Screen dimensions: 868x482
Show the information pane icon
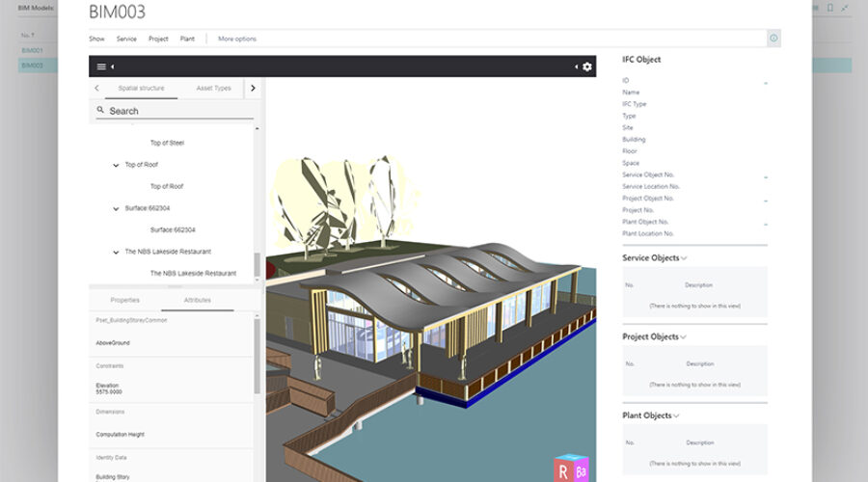(x=773, y=39)
